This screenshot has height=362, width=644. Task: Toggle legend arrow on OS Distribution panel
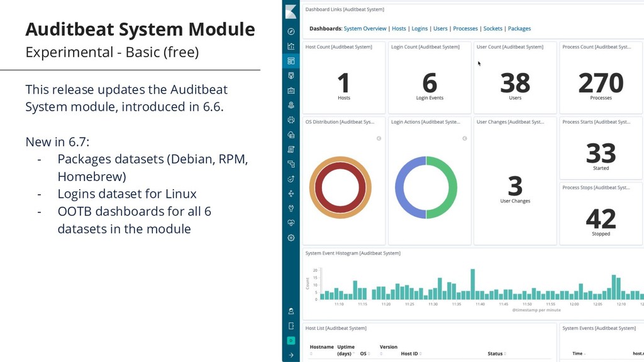[x=379, y=138]
